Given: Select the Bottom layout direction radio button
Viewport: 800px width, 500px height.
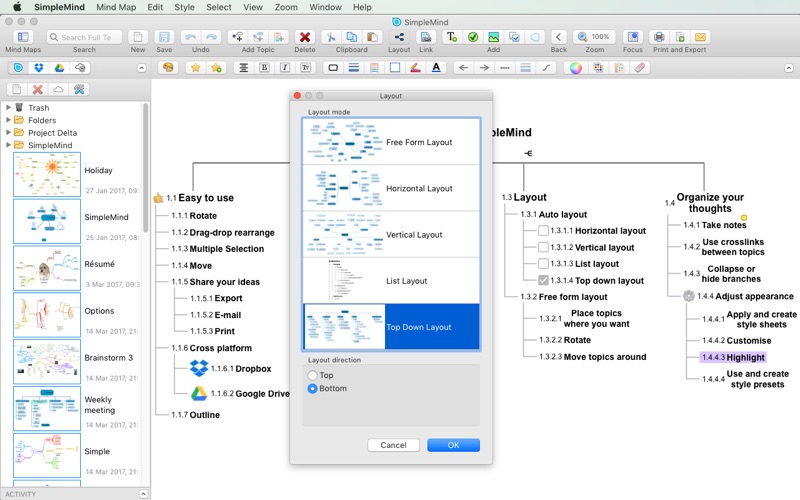Looking at the screenshot, I should coord(313,388).
